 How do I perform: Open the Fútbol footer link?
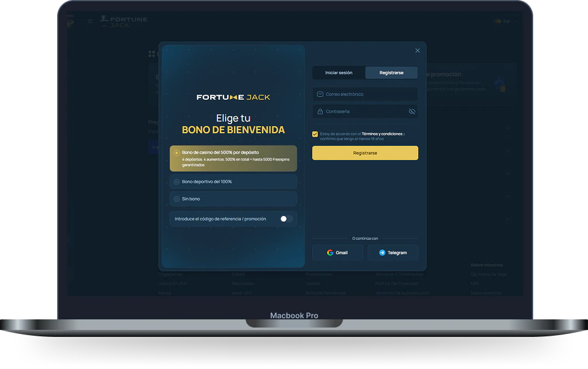click(x=238, y=274)
